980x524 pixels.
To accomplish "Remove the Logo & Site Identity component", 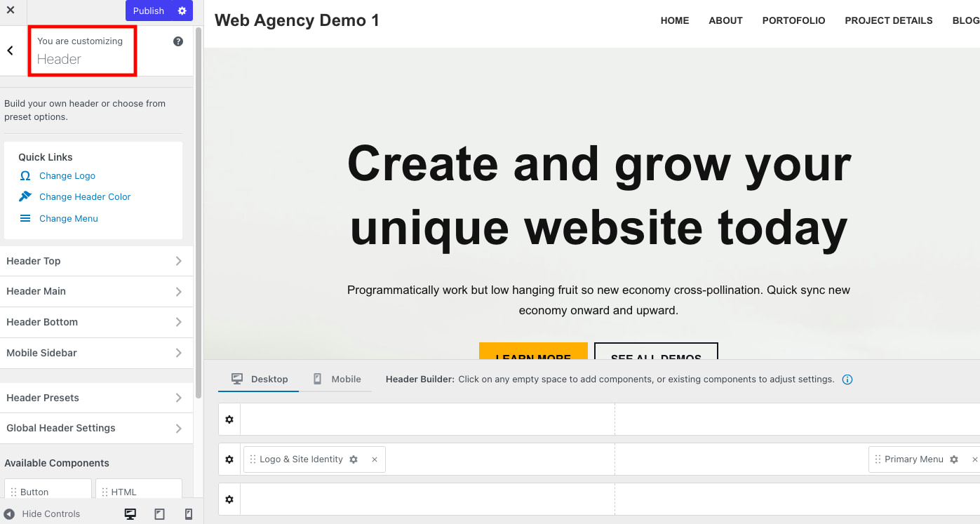I will pos(375,459).
